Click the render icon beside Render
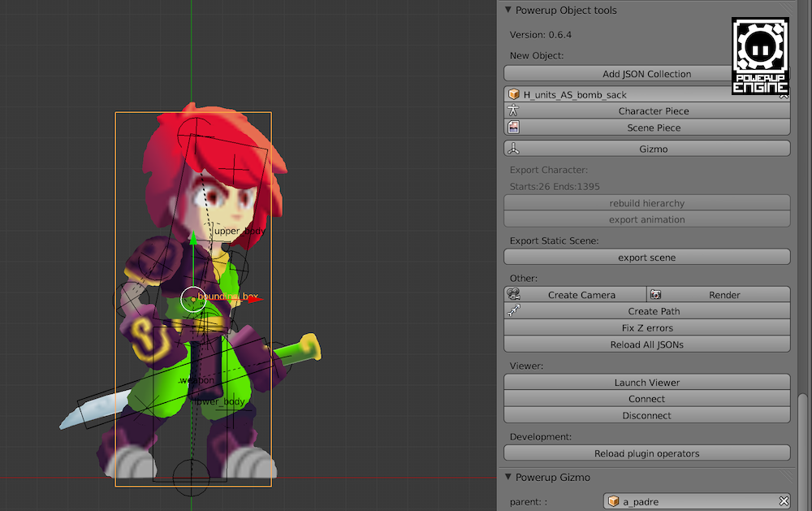 point(655,294)
